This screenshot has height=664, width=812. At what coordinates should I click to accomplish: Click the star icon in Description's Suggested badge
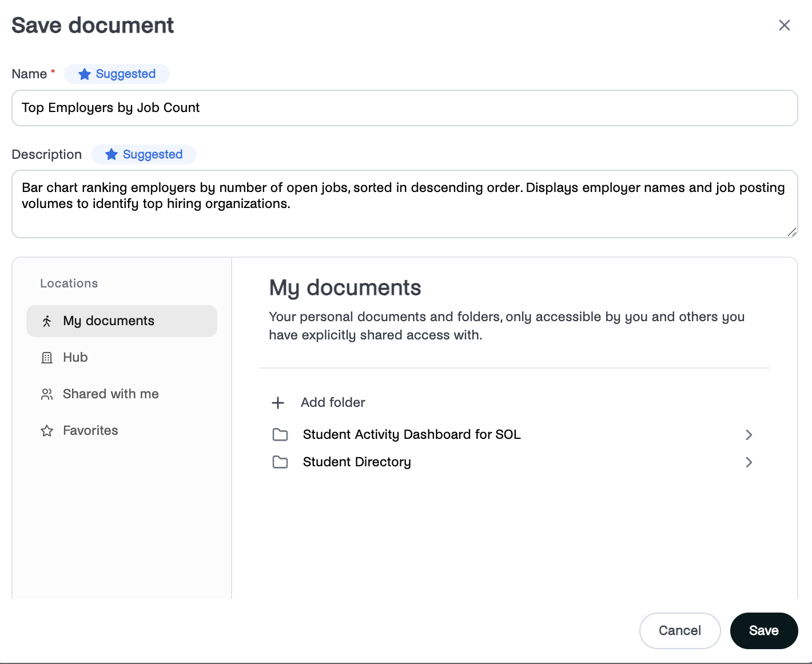click(x=112, y=154)
